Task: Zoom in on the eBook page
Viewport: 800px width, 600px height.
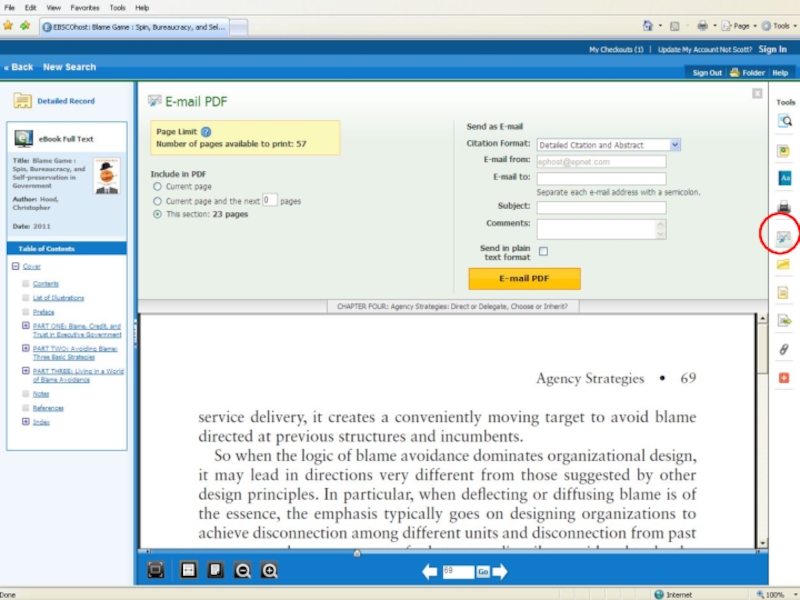Action: coord(269,571)
